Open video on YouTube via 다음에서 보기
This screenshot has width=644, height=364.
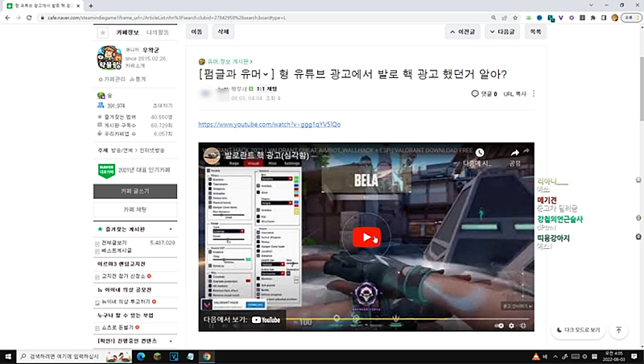click(242, 320)
